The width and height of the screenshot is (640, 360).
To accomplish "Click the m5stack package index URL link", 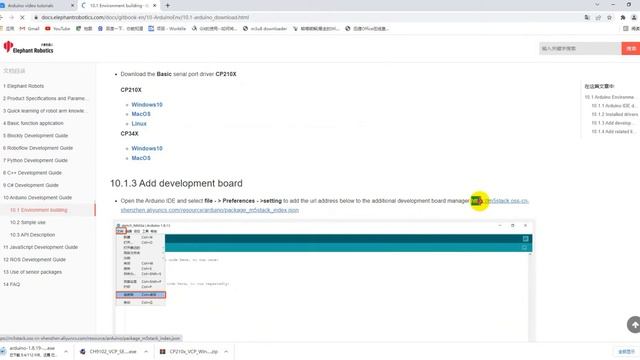I will click(209, 210).
